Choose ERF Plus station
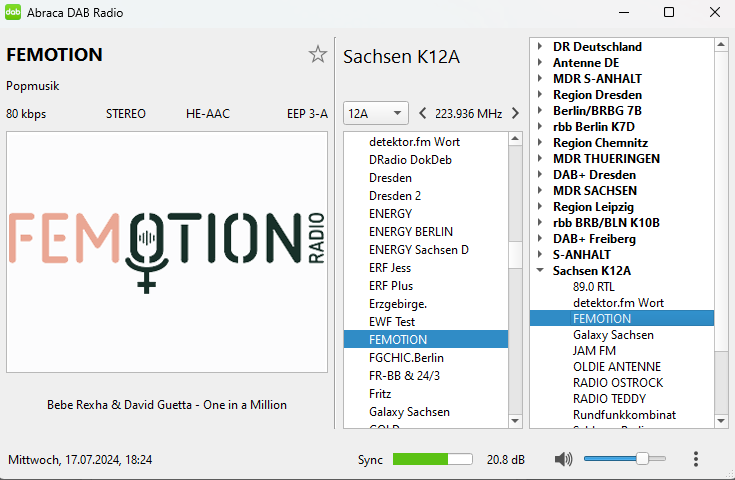Screen dimensions: 735x480 pyautogui.click(x=391, y=286)
